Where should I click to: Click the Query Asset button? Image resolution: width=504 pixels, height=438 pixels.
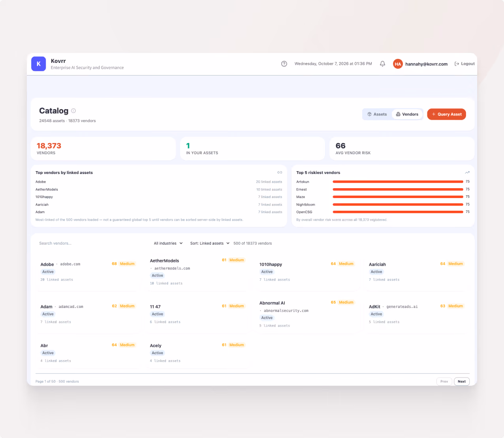click(447, 114)
